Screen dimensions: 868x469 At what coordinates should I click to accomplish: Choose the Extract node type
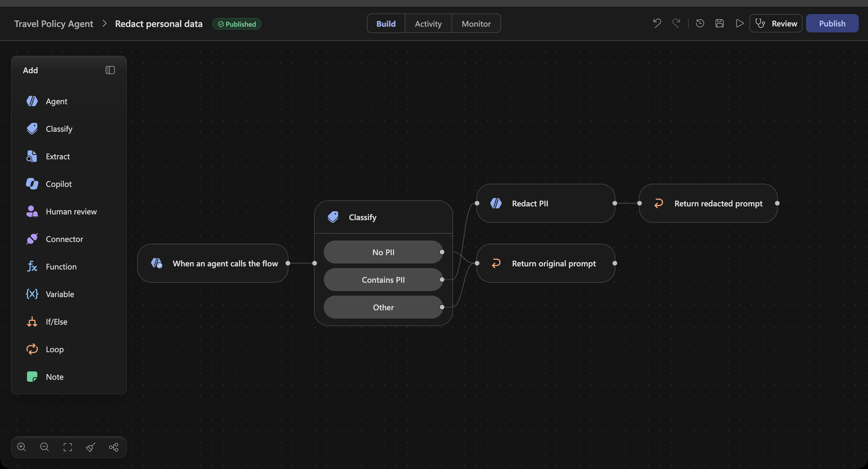click(x=68, y=157)
